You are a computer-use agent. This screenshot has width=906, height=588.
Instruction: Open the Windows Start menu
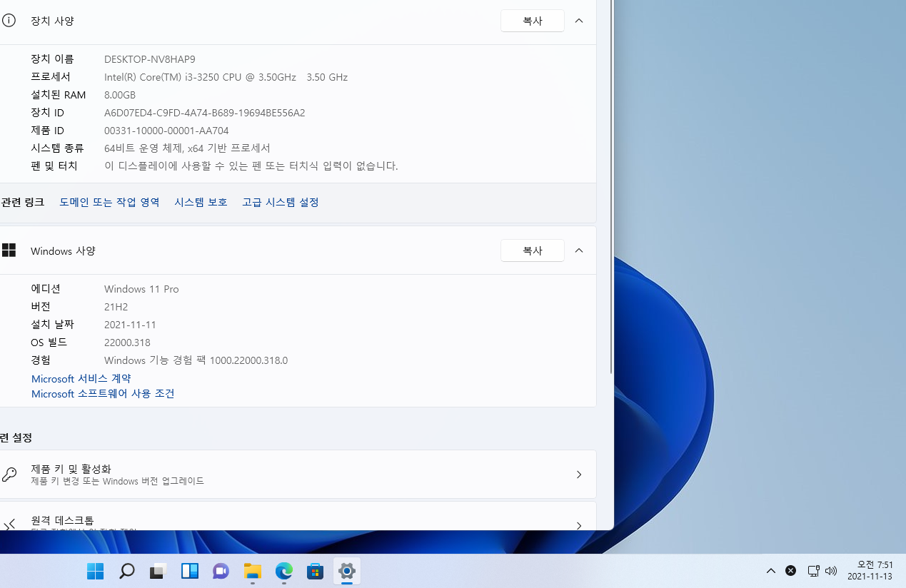pos(95,571)
